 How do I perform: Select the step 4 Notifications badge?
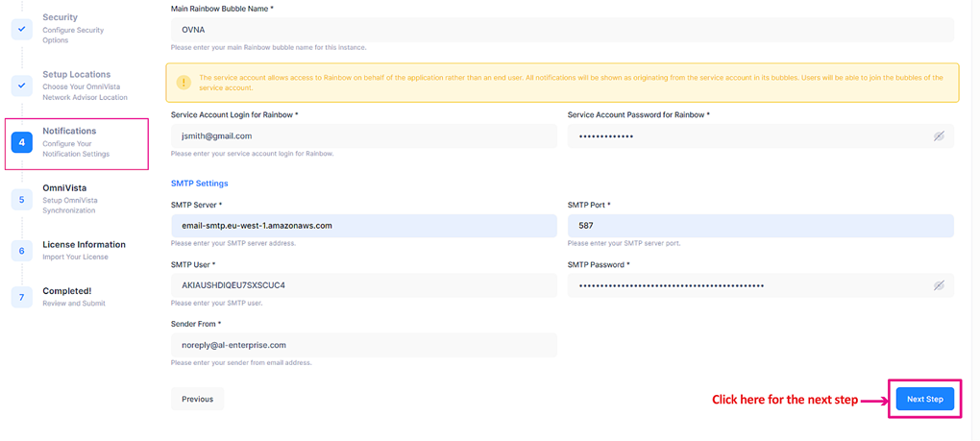click(x=21, y=142)
